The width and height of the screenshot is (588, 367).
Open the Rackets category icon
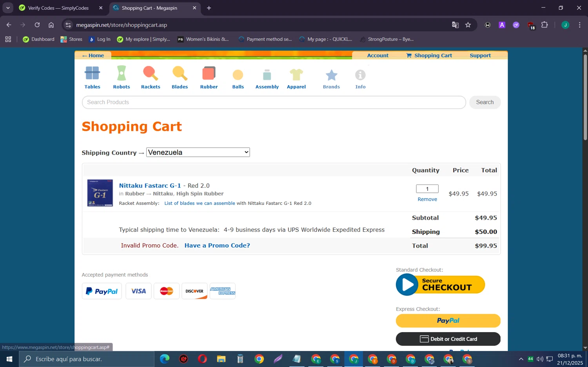point(151,73)
